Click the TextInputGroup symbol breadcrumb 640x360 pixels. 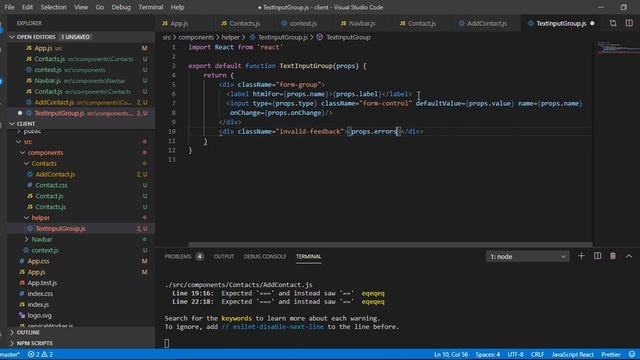(x=344, y=38)
